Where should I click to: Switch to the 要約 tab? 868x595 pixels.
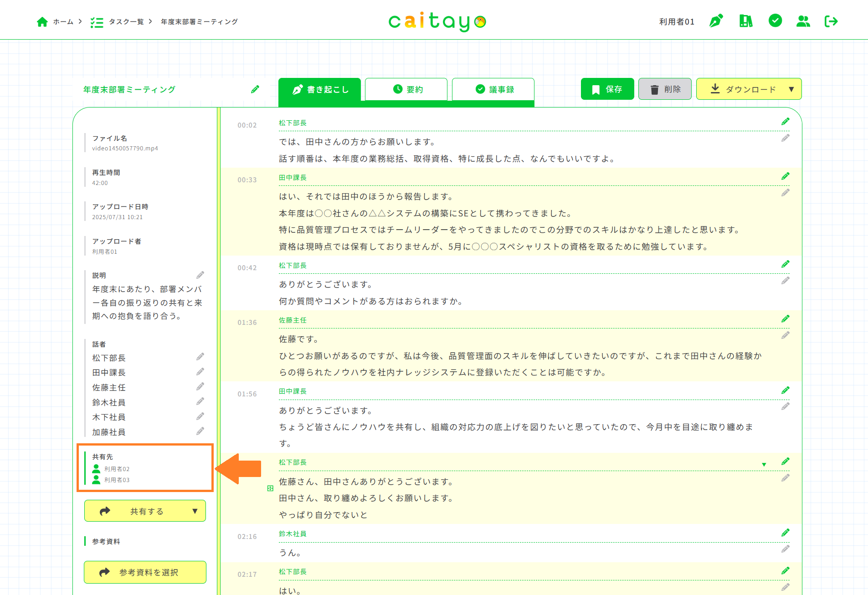click(406, 89)
